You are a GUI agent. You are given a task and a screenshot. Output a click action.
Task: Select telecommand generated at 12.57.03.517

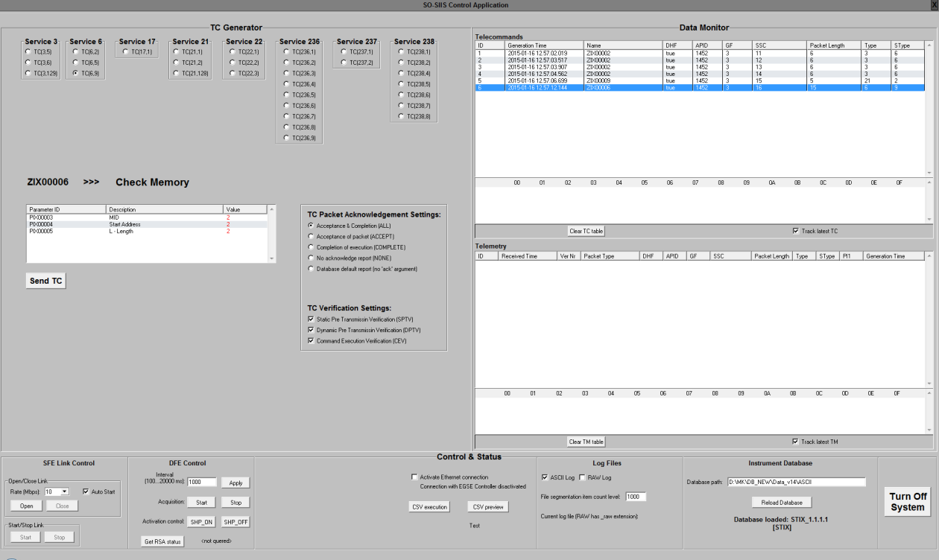click(x=700, y=60)
